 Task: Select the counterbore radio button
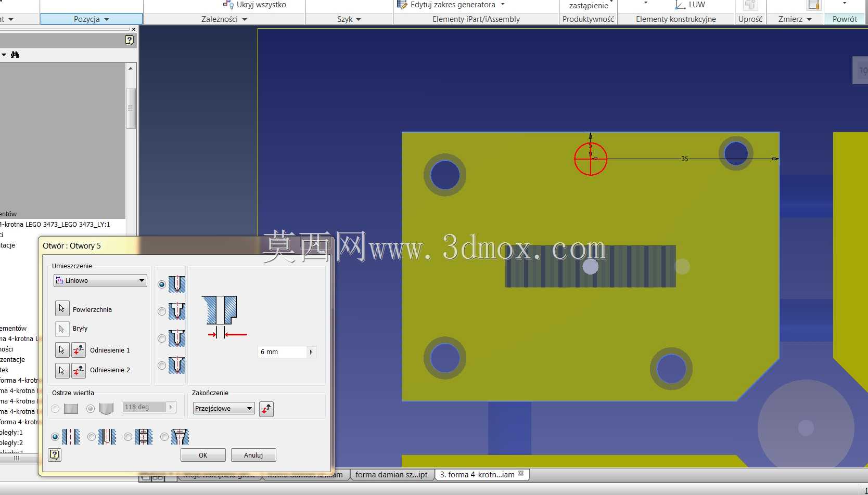(x=162, y=311)
